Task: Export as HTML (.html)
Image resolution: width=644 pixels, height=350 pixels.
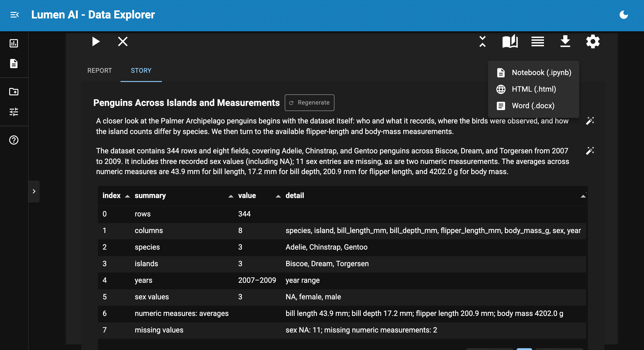Action: pyautogui.click(x=534, y=89)
